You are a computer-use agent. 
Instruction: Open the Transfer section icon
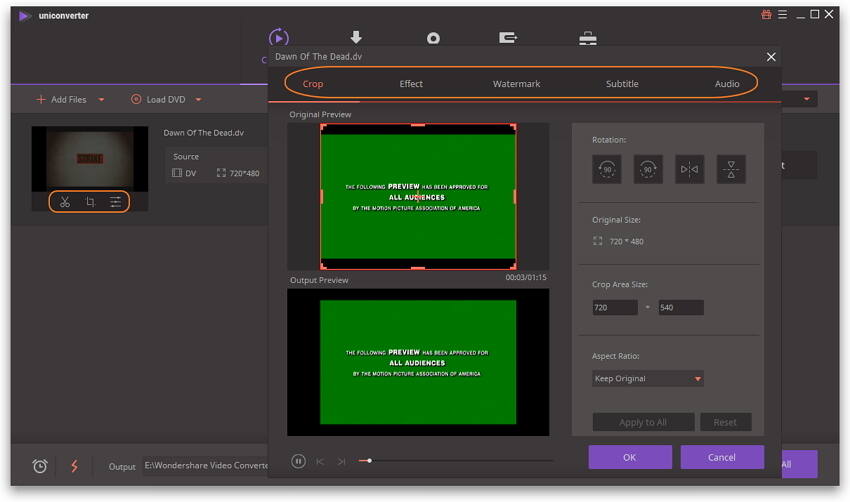point(507,38)
